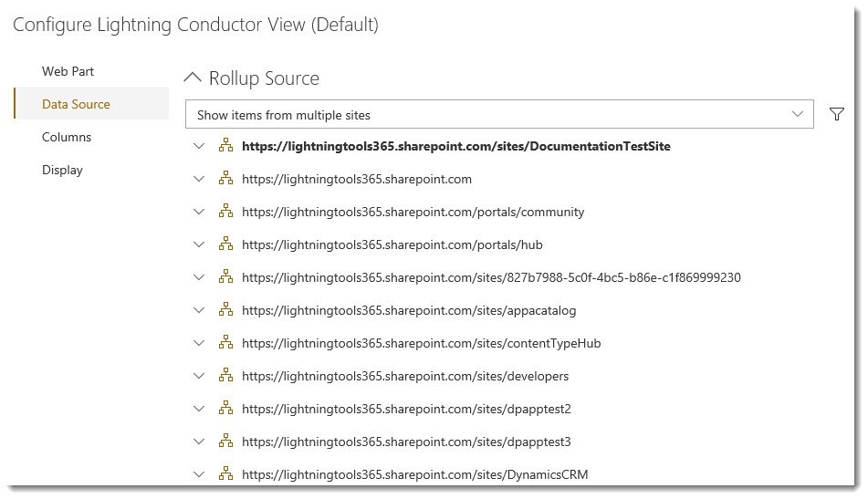Click site icon beside portals/community

[x=225, y=212]
